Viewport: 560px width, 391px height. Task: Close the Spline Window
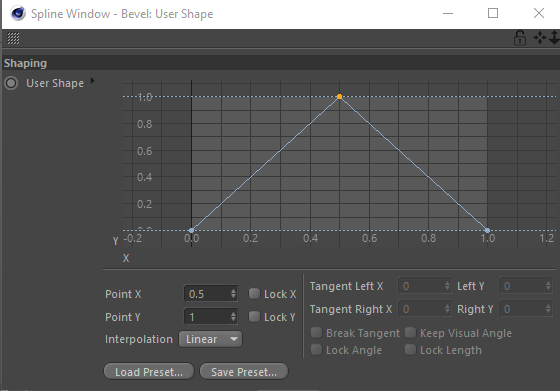pos(539,13)
